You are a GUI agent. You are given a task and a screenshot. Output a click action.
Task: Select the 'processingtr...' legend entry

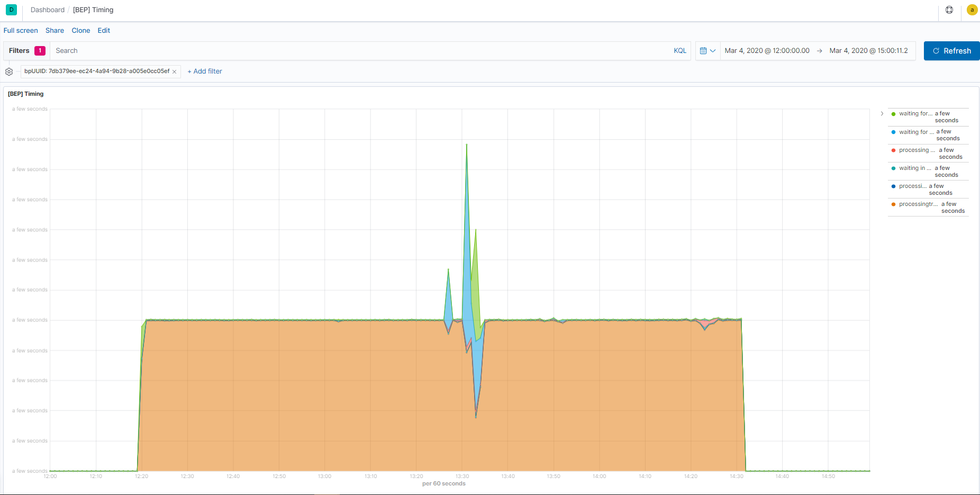click(928, 208)
